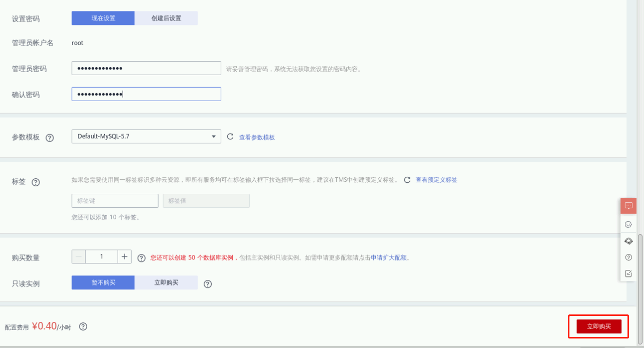Click the 设置密码 label
The height and width of the screenshot is (348, 644).
click(x=26, y=19)
